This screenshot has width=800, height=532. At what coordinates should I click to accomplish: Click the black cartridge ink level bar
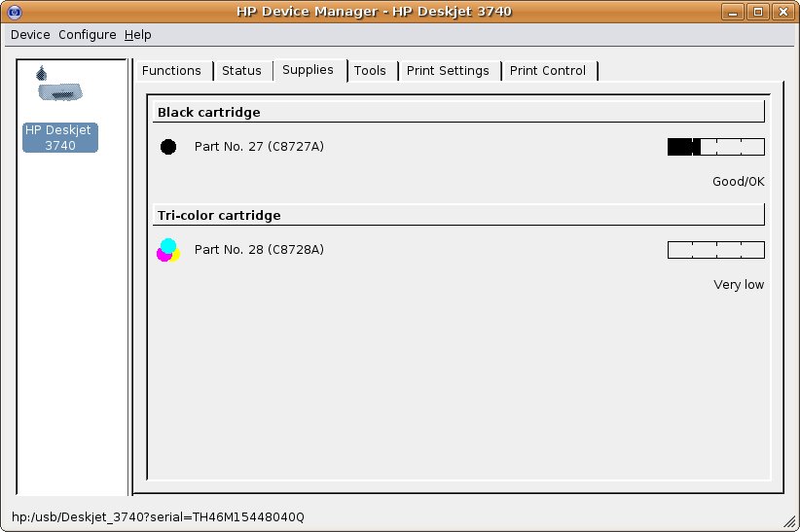pyautogui.click(x=715, y=147)
